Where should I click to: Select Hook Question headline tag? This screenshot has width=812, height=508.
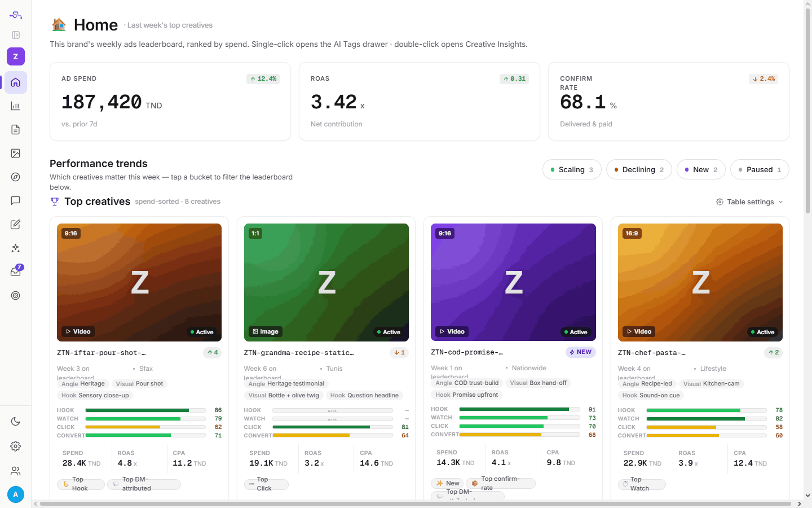tap(364, 396)
